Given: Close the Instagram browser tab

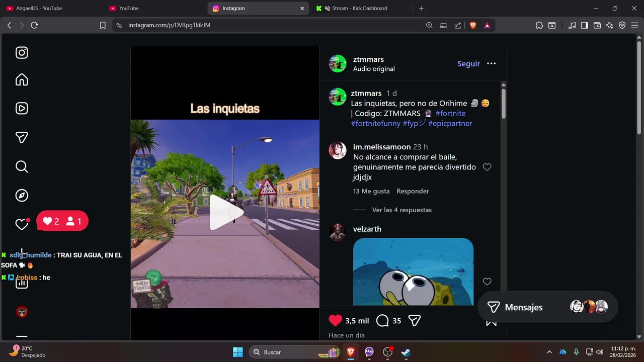Looking at the screenshot, I should (302, 8).
